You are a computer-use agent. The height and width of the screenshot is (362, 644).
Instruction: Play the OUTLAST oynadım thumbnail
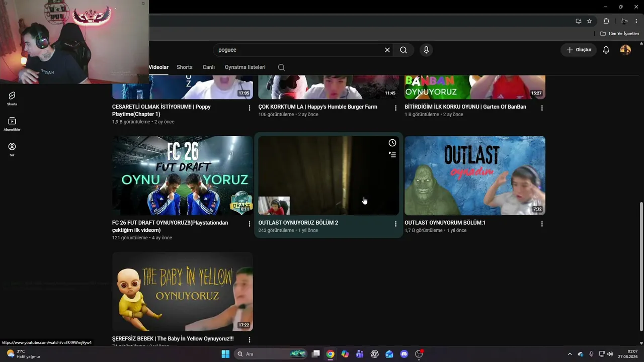coord(475,175)
